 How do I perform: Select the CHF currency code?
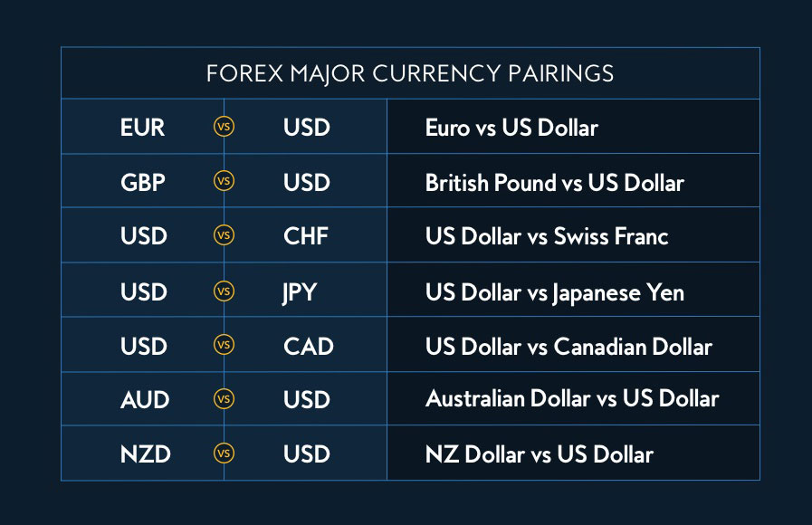pyautogui.click(x=306, y=236)
